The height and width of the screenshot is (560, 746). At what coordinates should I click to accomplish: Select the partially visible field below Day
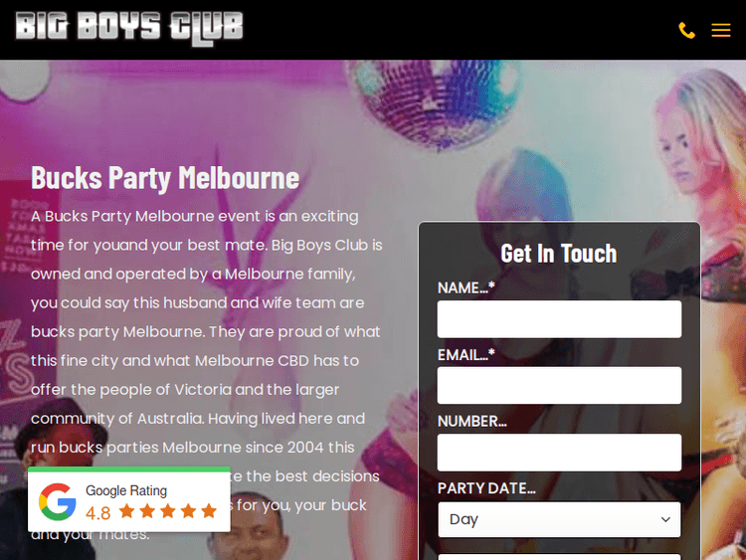pyautogui.click(x=559, y=557)
